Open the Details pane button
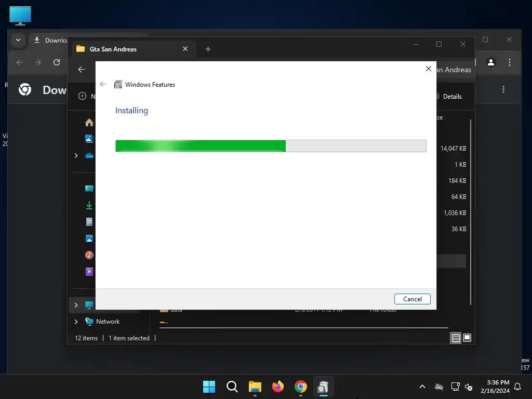Viewport: 532px width, 399px height. (450, 96)
